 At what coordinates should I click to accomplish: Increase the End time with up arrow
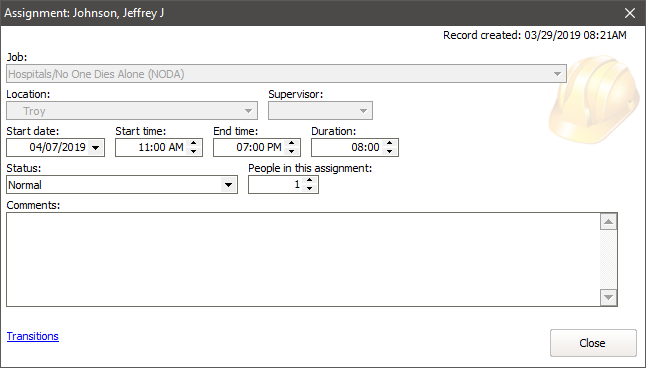(x=292, y=143)
